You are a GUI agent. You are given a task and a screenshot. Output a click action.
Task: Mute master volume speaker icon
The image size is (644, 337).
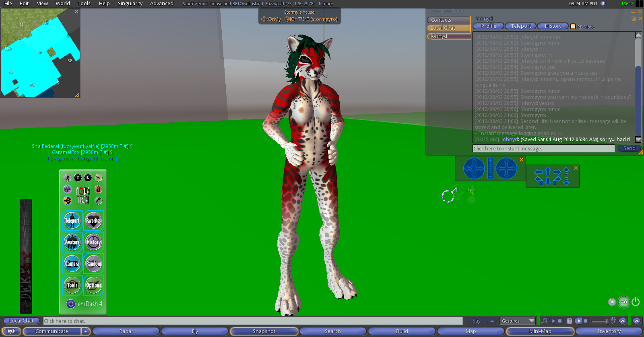tap(613, 321)
